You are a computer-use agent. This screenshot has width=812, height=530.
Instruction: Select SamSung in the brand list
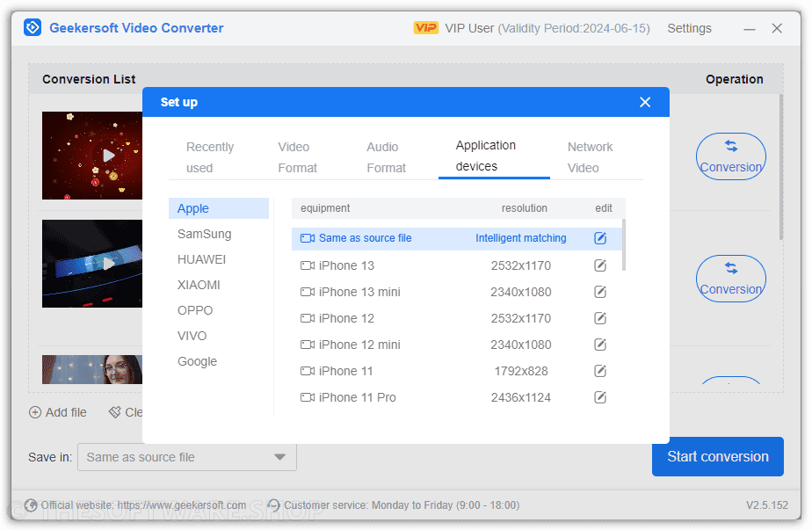[219, 234]
